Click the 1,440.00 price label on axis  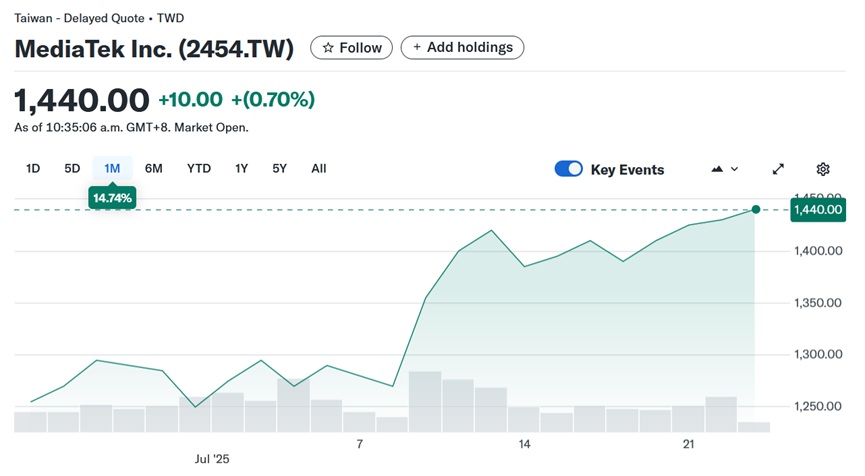[x=818, y=209]
